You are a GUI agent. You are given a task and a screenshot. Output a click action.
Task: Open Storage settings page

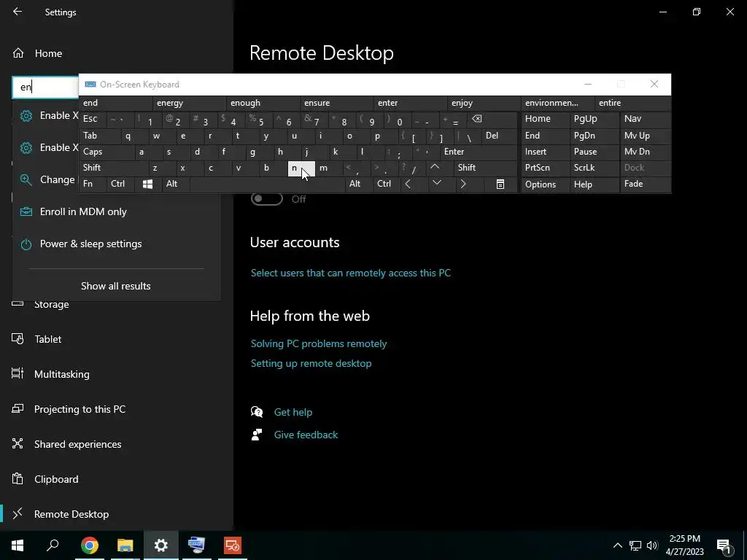coord(52,305)
